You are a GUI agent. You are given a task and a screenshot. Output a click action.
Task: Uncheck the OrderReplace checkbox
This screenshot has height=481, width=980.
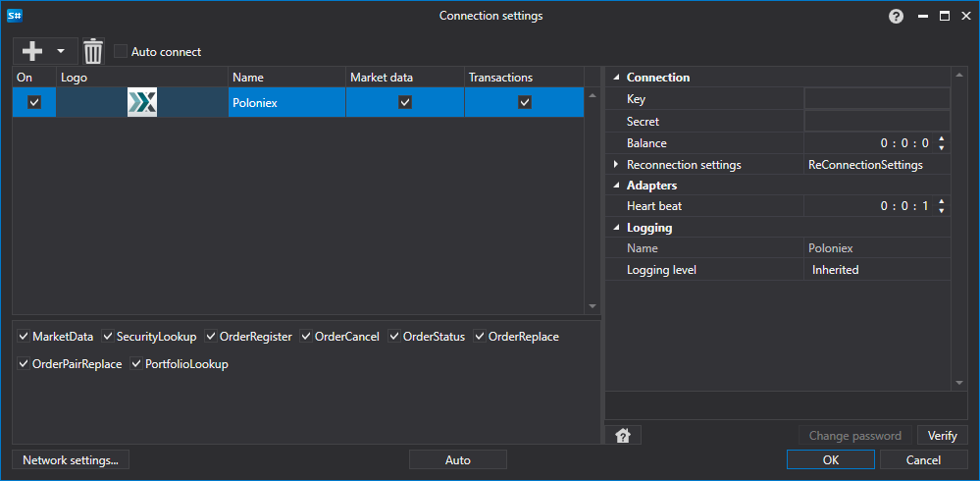pyautogui.click(x=480, y=337)
